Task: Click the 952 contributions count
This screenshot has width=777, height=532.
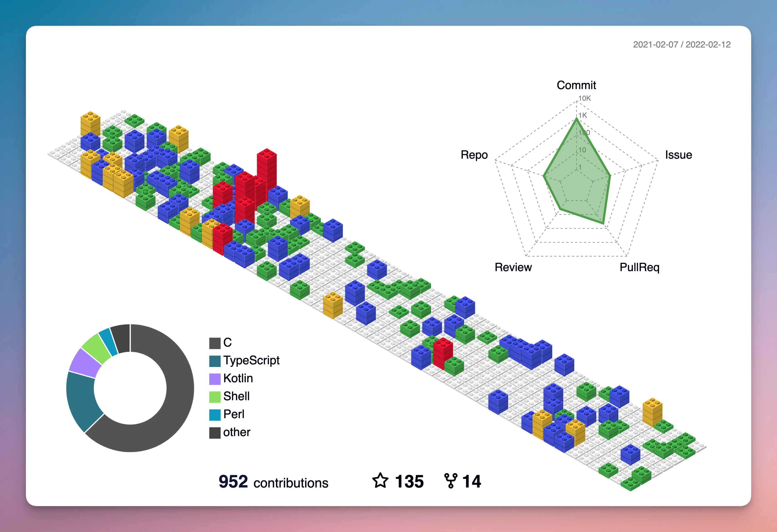Action: coord(233,482)
